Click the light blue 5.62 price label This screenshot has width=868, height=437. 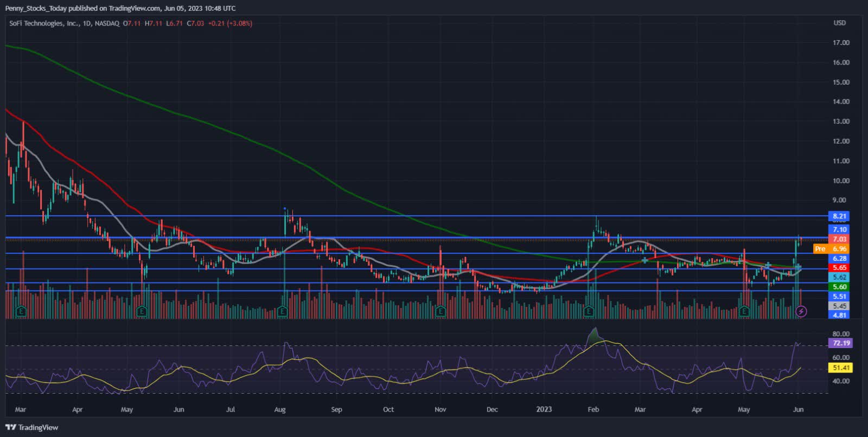839,277
